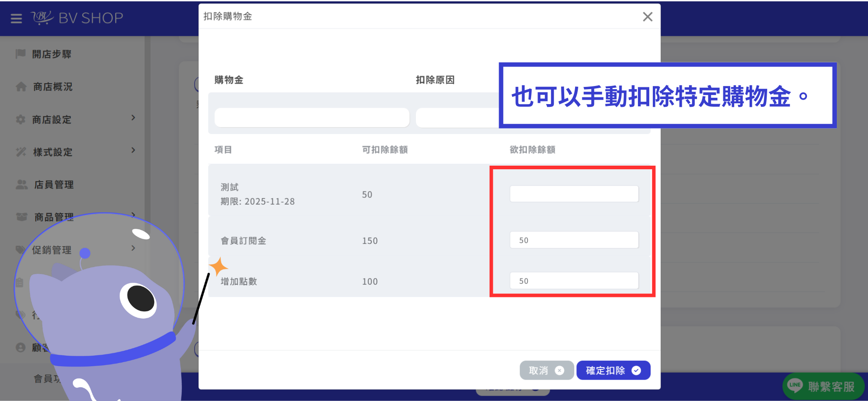Click the BV SHOP logo
868x401 pixels.
click(77, 18)
